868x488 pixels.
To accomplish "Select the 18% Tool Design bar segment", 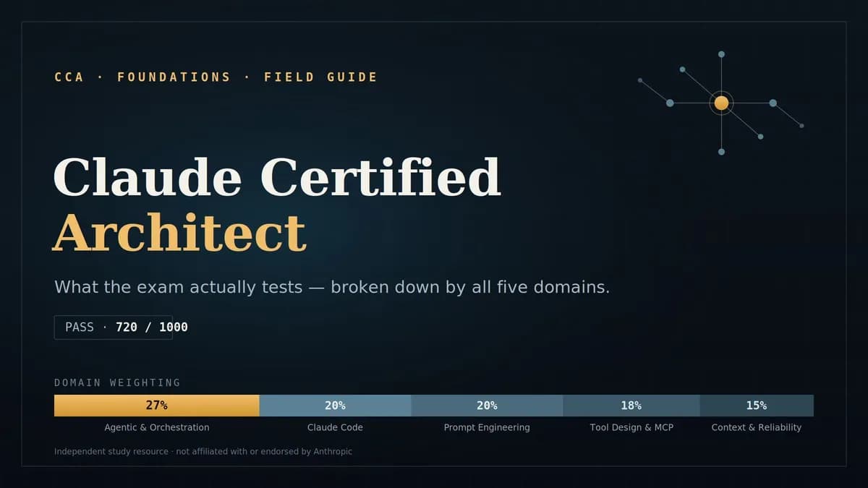I will tap(631, 406).
